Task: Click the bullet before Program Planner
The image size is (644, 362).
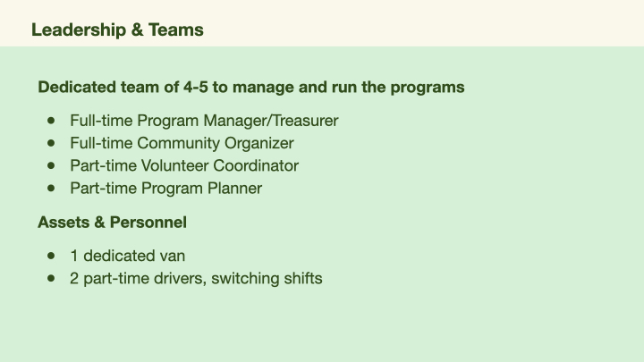Action: [51, 188]
